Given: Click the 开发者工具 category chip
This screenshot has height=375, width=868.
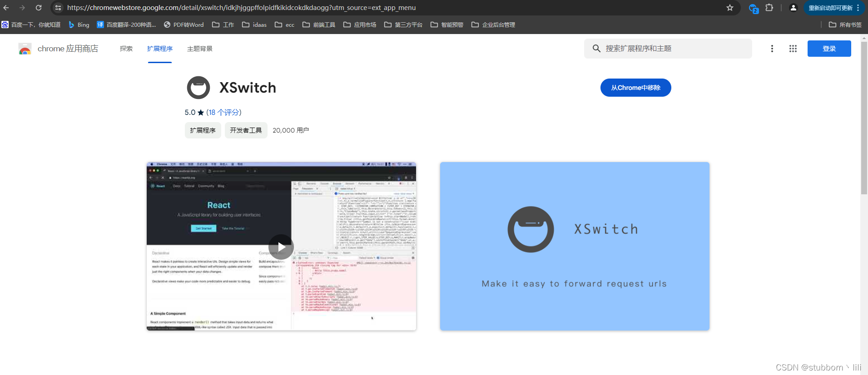Looking at the screenshot, I should click(x=246, y=130).
